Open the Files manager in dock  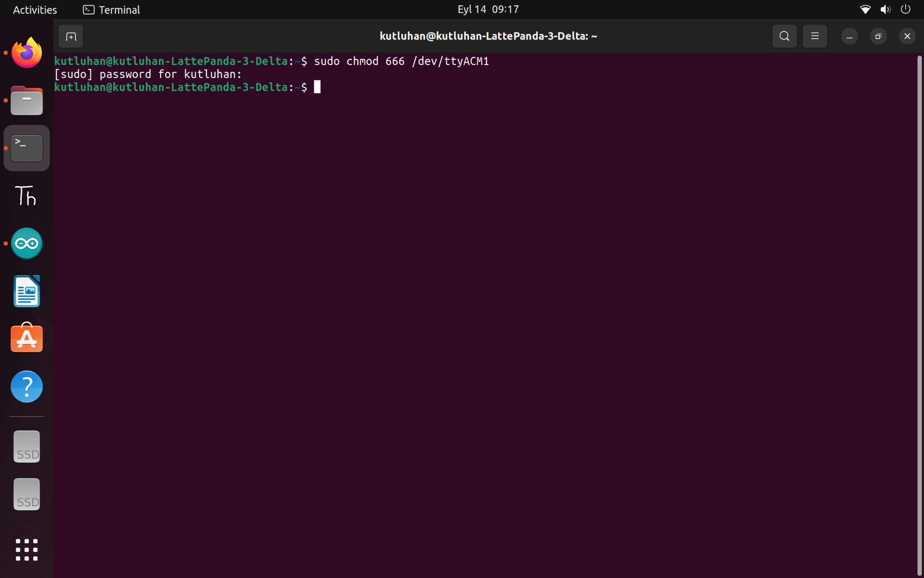point(26,101)
